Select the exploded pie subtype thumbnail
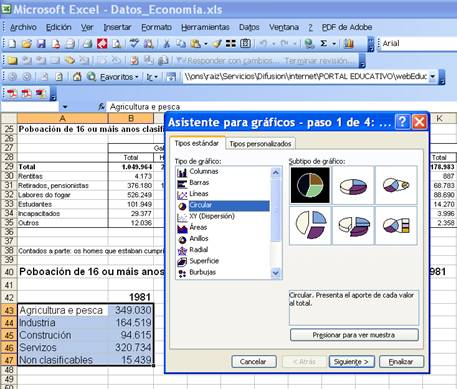This screenshot has width=457, height=389. tap(310, 225)
